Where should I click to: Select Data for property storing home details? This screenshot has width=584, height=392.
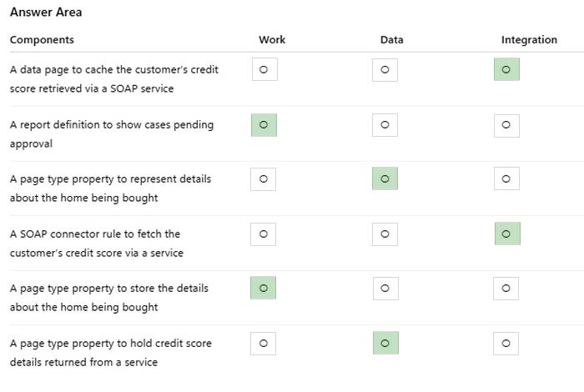pyautogui.click(x=385, y=289)
